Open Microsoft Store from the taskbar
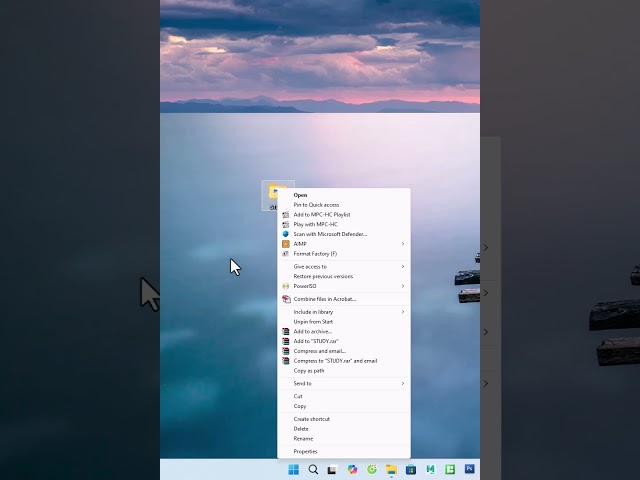Screen dimensions: 640x480 click(x=411, y=469)
